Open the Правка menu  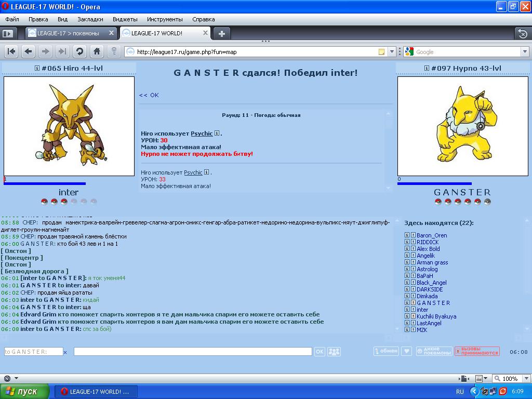pyautogui.click(x=38, y=19)
